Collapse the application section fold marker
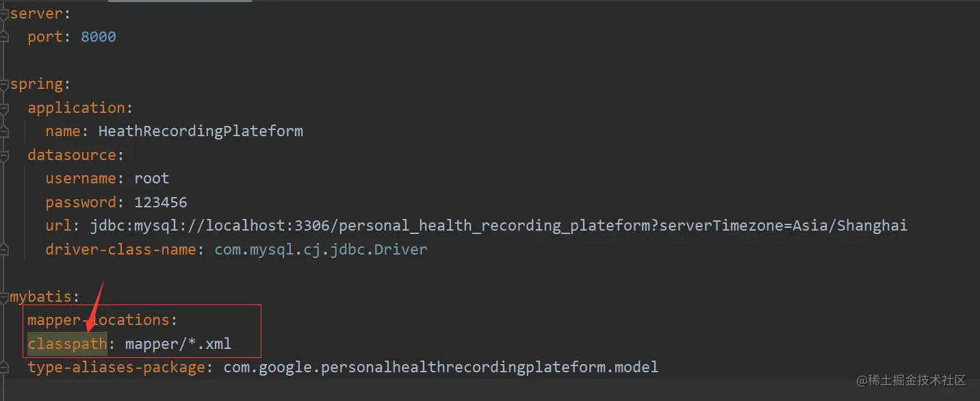This screenshot has height=401, width=980. point(4,107)
